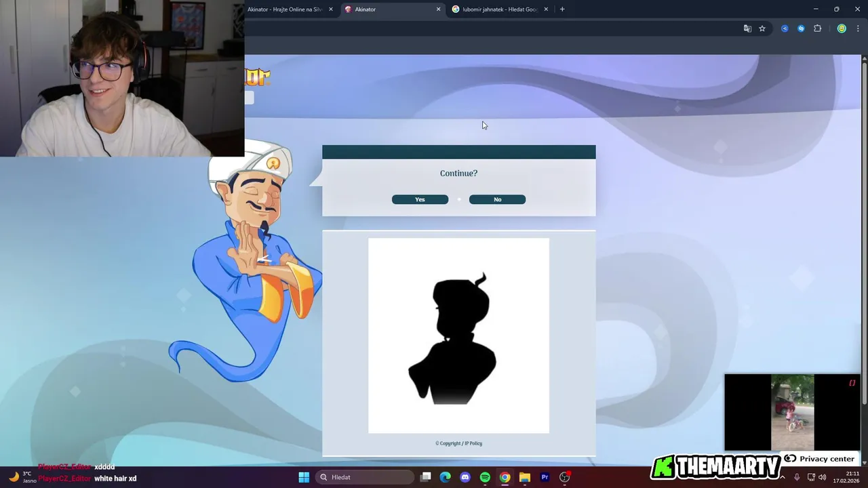Open File Explorer from taskbar

point(525,477)
